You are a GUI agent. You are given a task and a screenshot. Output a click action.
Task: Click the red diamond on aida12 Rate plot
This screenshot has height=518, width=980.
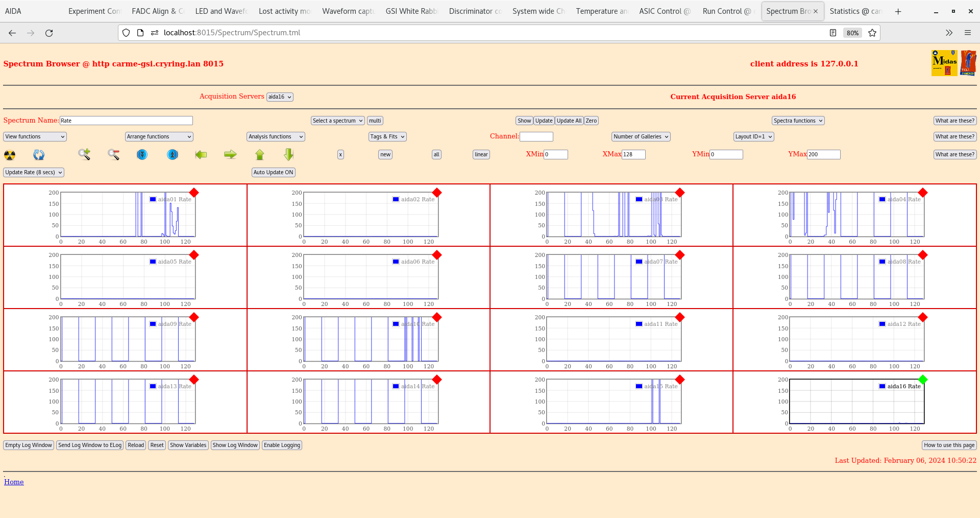pyautogui.click(x=923, y=317)
